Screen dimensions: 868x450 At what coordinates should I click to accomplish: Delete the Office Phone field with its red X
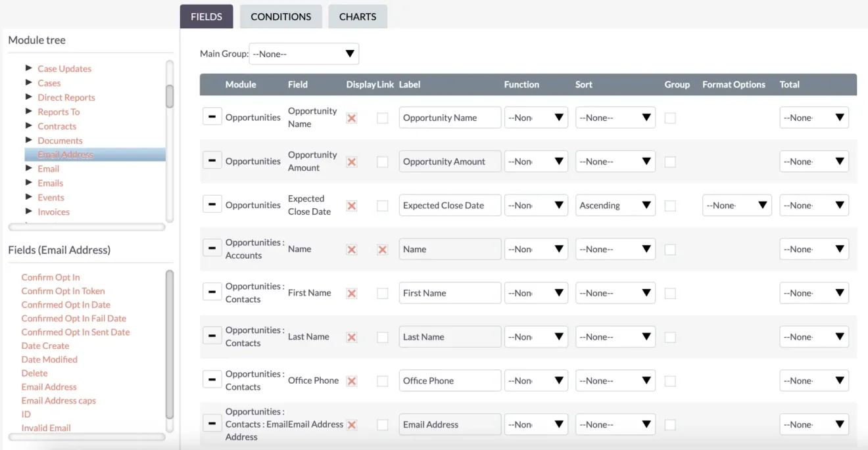(x=352, y=380)
